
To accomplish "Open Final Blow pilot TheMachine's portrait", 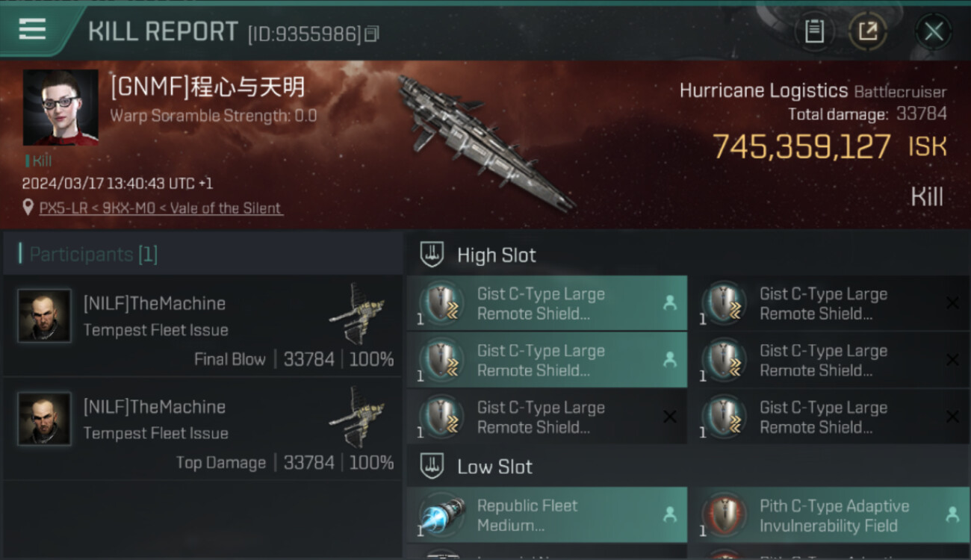I will [x=45, y=316].
